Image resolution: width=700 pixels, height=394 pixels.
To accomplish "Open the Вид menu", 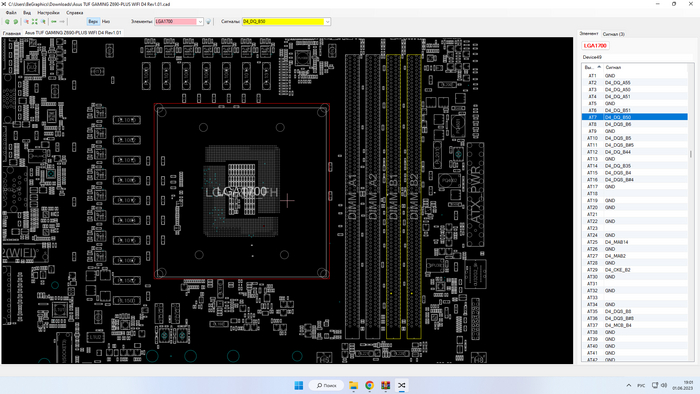I will pos(27,12).
